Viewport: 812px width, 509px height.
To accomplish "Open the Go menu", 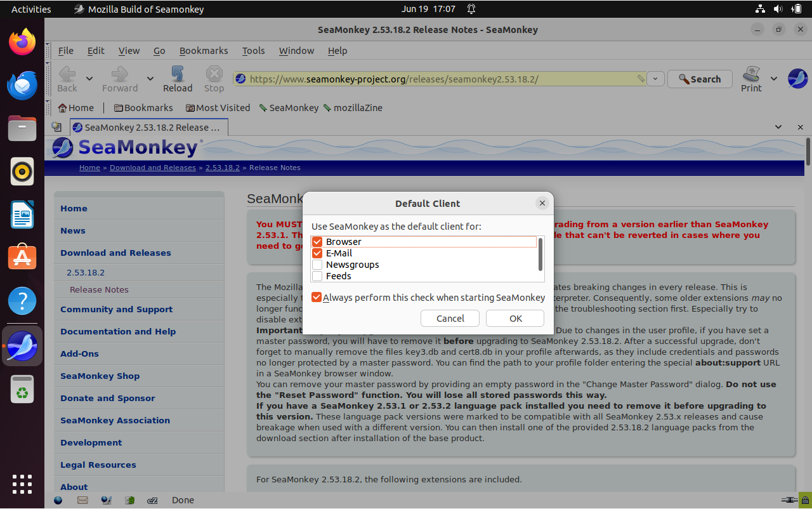I will pyautogui.click(x=159, y=51).
